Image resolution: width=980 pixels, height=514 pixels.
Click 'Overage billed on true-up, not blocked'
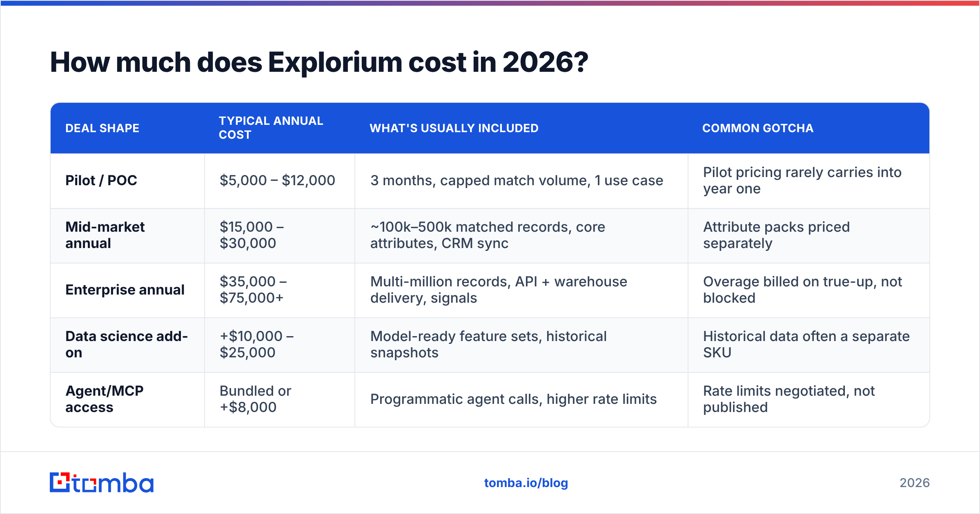click(802, 290)
